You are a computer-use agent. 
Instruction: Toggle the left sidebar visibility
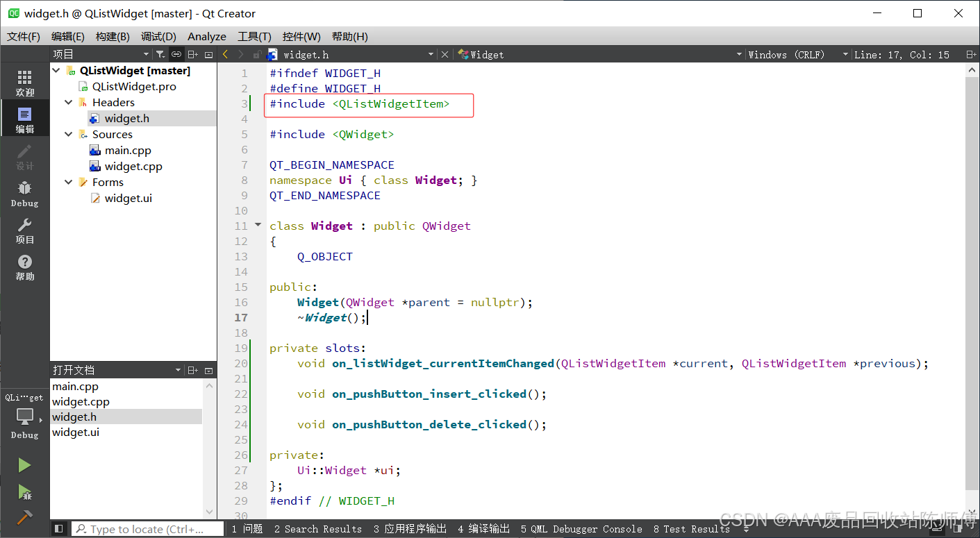click(58, 529)
